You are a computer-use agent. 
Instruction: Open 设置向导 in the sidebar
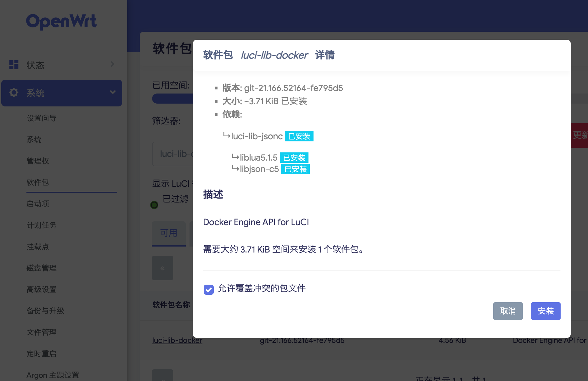[x=42, y=118]
